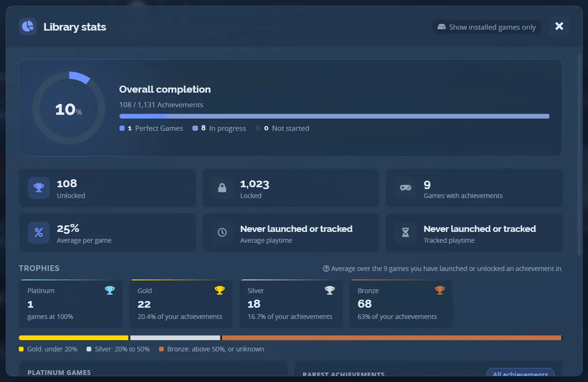Open All achievements link
Image resolution: width=588 pixels, height=382 pixels.
[x=520, y=373]
